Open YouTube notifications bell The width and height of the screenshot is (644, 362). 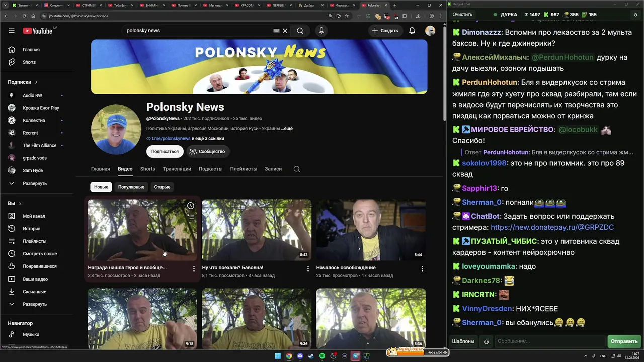point(412,31)
